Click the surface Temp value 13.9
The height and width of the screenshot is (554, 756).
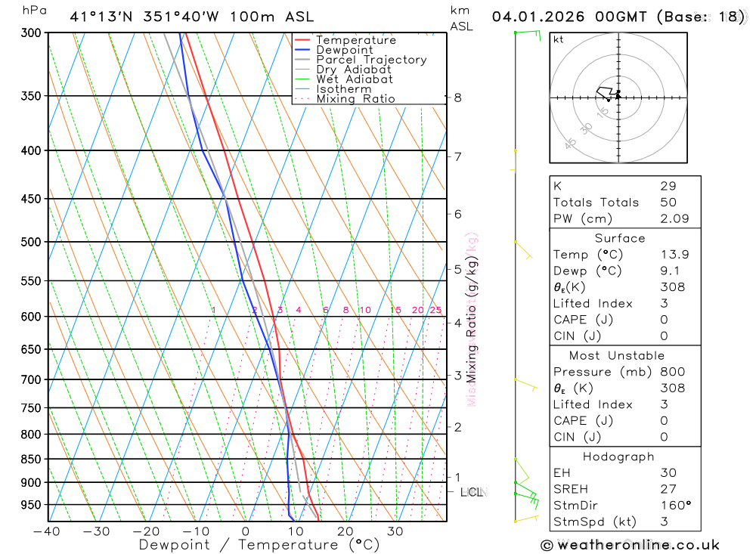point(674,255)
